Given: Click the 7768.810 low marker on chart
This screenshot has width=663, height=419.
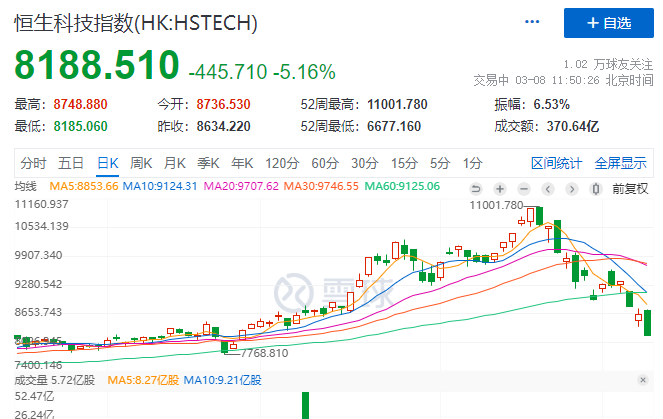Looking at the screenshot, I should coord(264,353).
